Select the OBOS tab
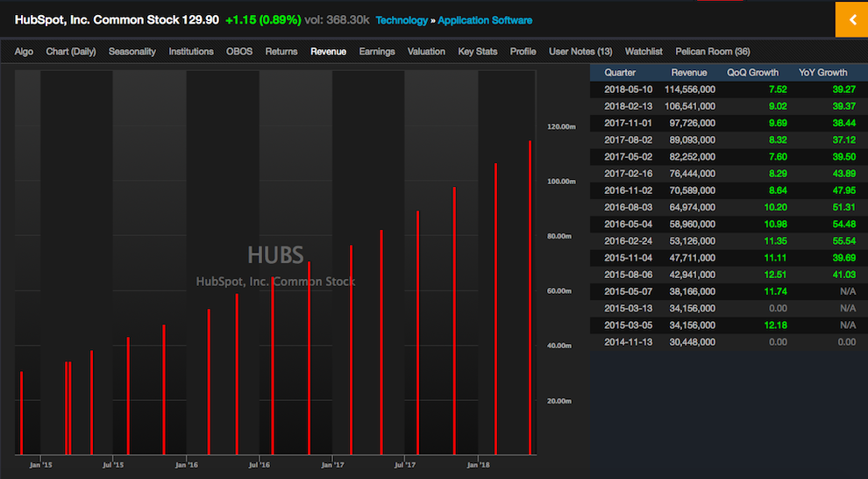 239,52
